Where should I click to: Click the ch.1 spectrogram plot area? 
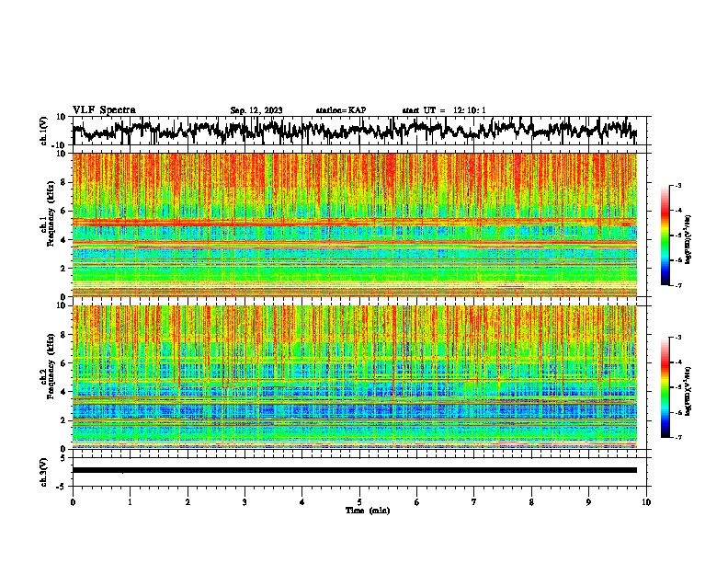point(355,224)
